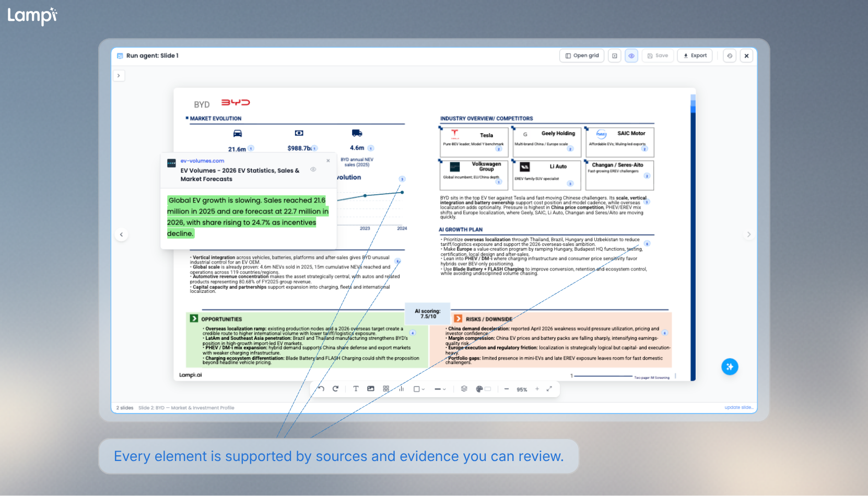Open the layers icon in the toolbar
The width and height of the screenshot is (868, 496).
(464, 389)
